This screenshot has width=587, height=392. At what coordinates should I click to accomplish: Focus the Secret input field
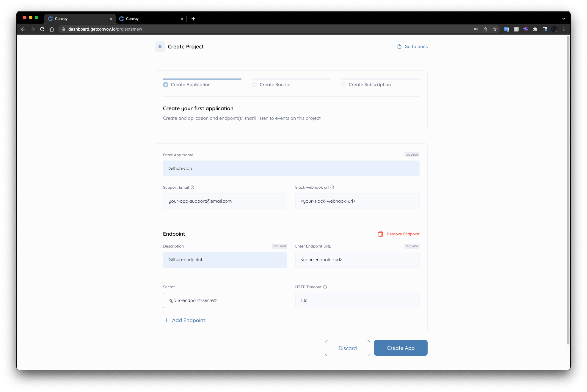click(x=225, y=300)
